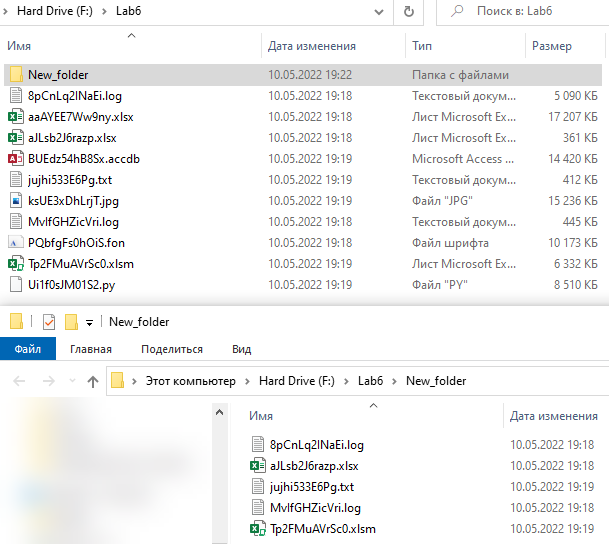Click the Back arrow in New_folder window

[19, 381]
